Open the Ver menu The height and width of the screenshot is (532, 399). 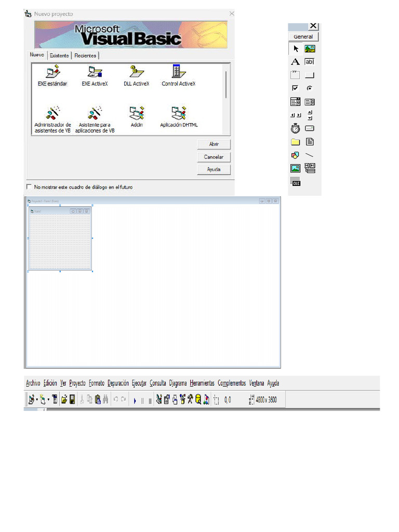(63, 383)
